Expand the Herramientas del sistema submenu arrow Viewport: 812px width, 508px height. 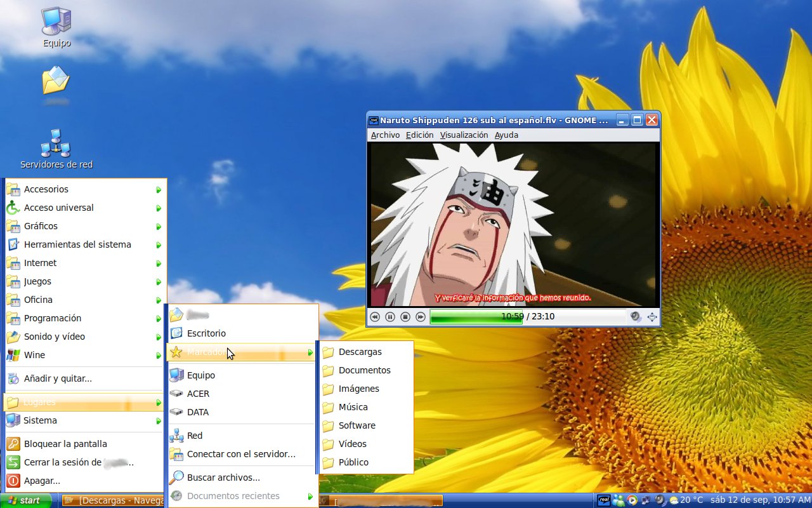tap(159, 245)
